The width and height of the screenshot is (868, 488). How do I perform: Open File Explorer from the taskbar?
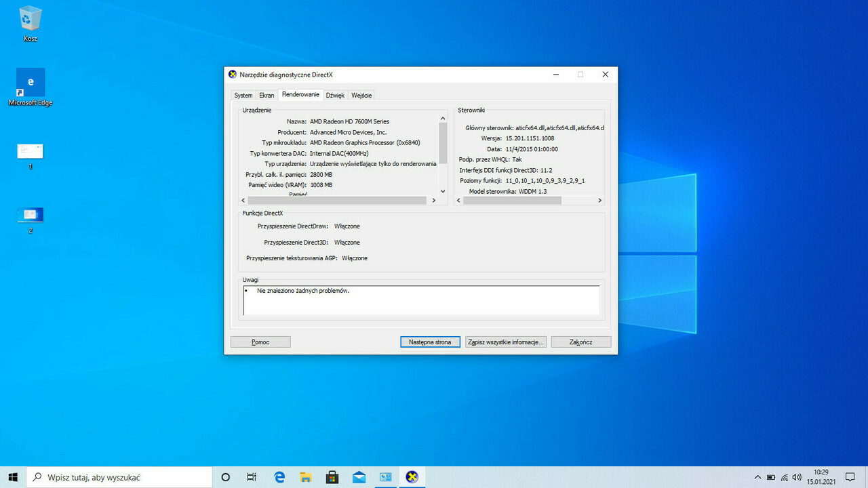point(306,477)
